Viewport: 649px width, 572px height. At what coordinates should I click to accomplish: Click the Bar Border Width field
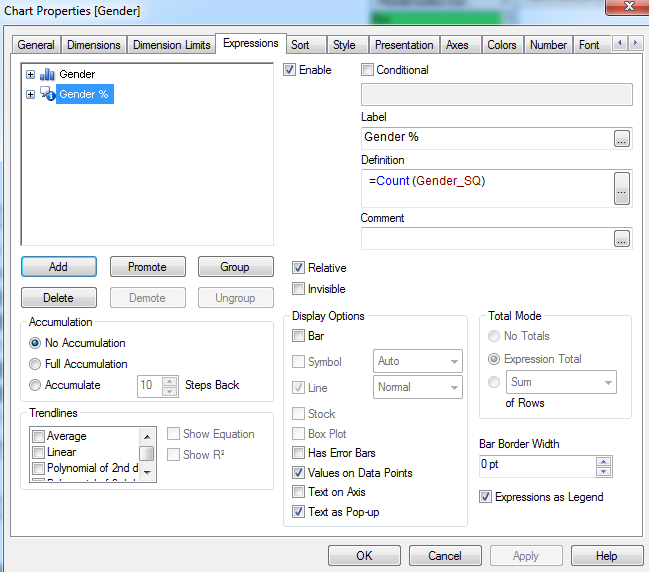tap(537, 466)
